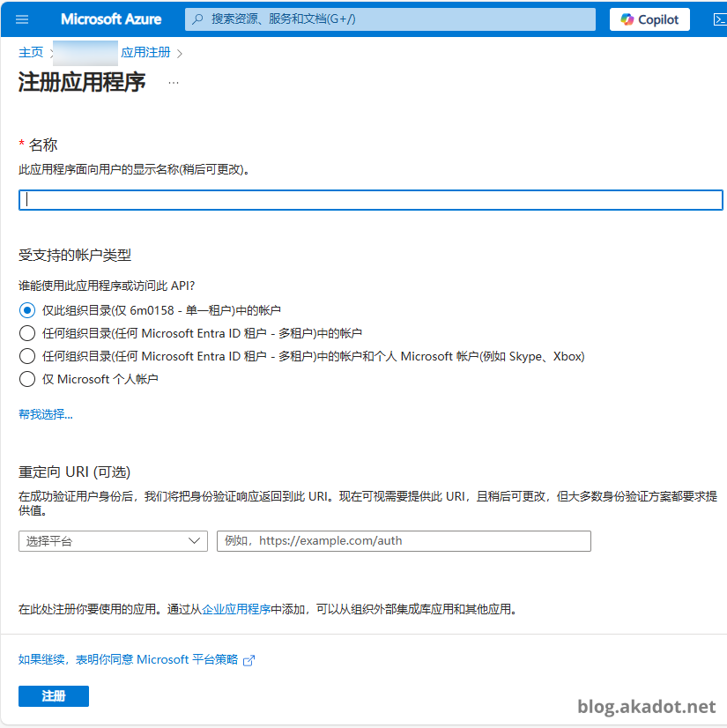Navigate to 应用注册 breadcrumb item

click(x=145, y=53)
